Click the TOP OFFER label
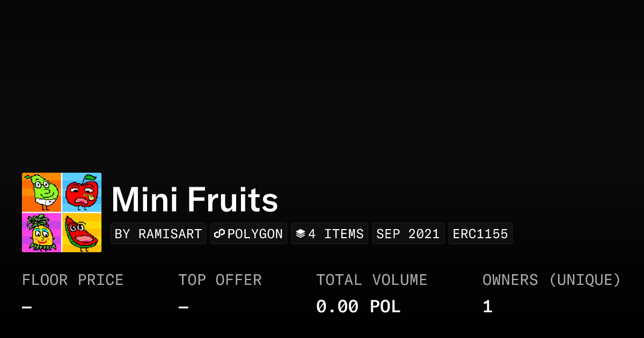Screen dimensions: 644x338 220,280
